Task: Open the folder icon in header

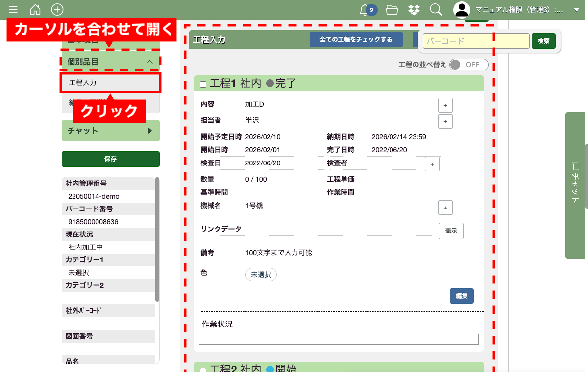Action: pos(392,9)
